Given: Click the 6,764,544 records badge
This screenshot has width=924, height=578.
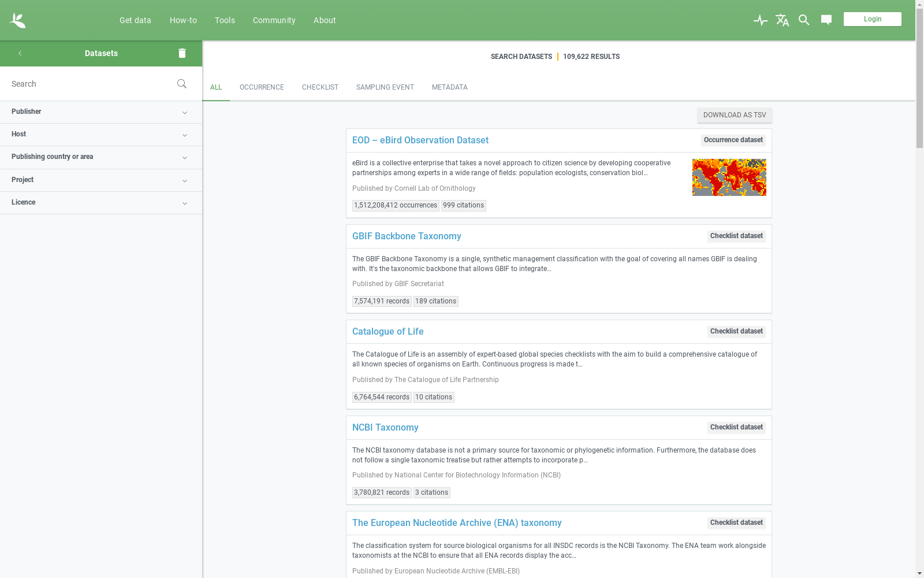Looking at the screenshot, I should click(x=382, y=398).
